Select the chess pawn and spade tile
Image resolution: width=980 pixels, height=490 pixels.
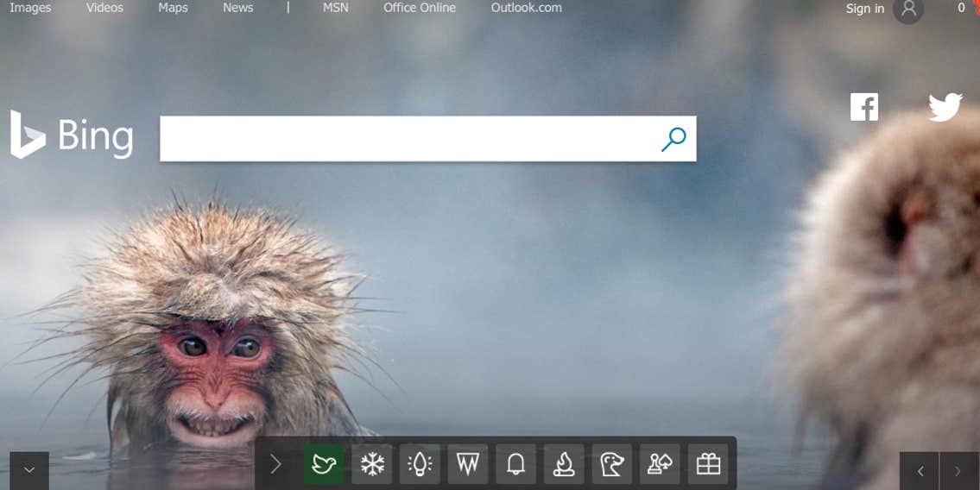coord(660,464)
